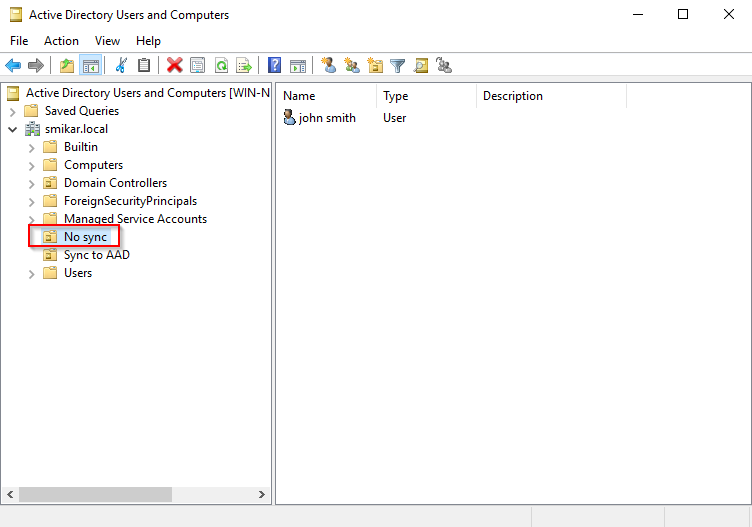This screenshot has height=527, width=752.
Task: Expand the Users container
Action: click(32, 274)
